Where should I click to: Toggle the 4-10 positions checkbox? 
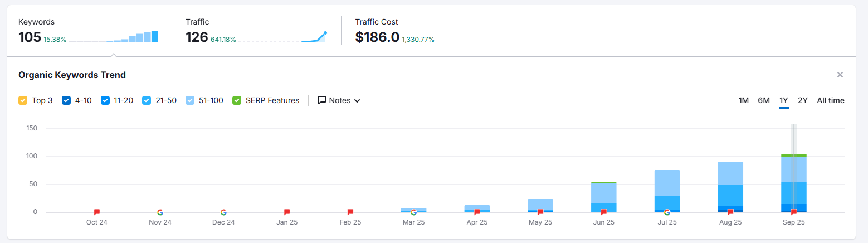click(x=66, y=100)
